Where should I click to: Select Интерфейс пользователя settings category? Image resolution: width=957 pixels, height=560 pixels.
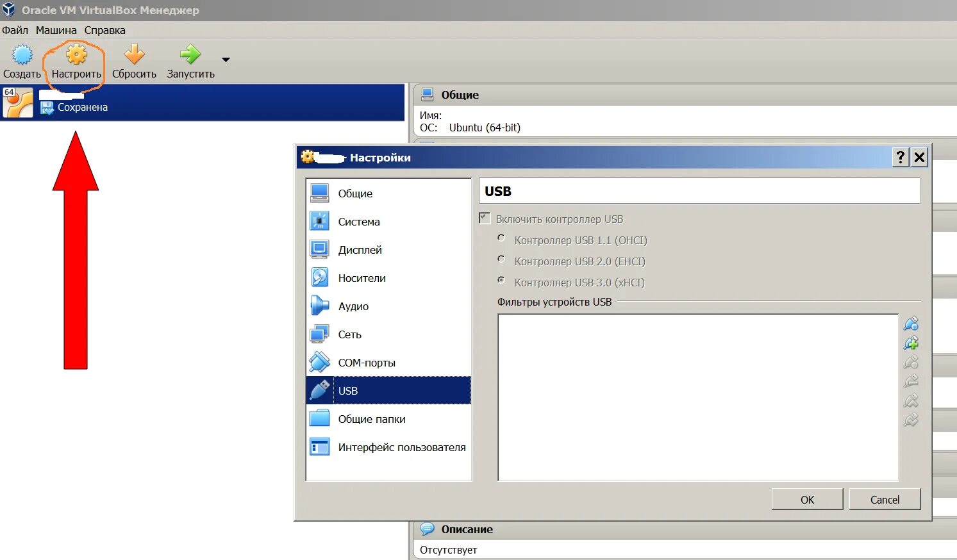(x=388, y=447)
